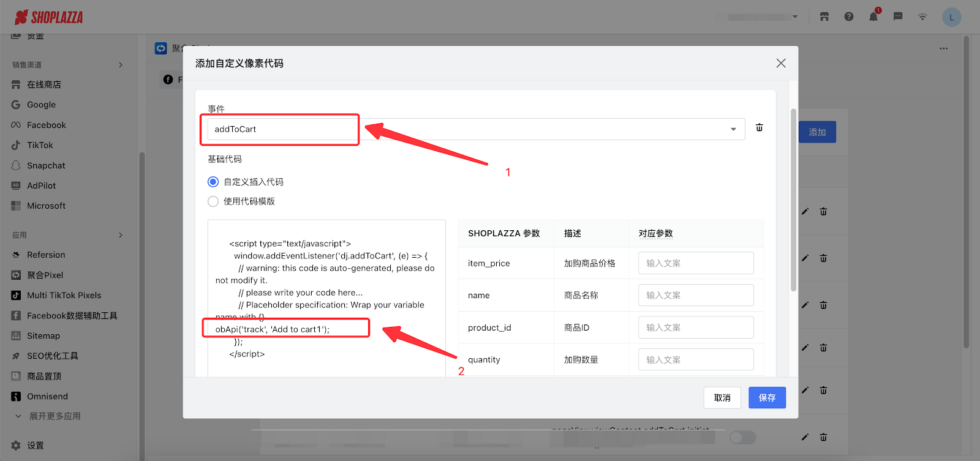Open Facebook in sales channels
This screenshot has width=980, height=461.
(x=46, y=125)
